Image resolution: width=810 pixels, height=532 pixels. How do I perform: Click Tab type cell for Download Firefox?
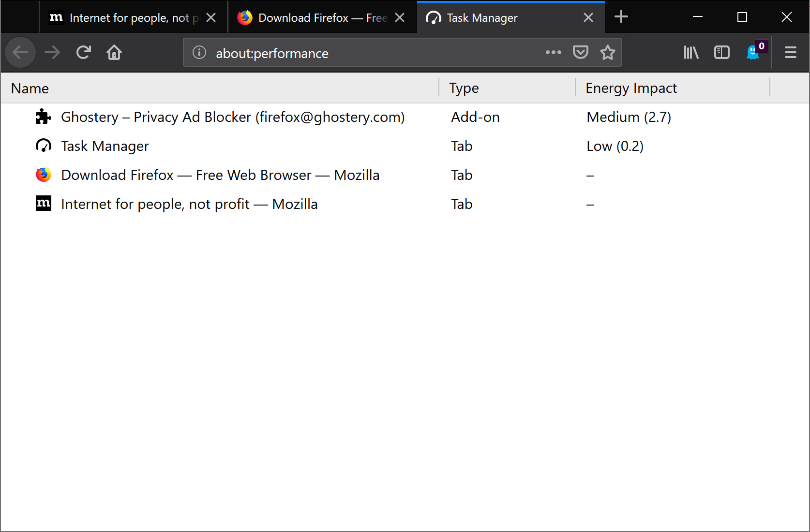click(462, 175)
